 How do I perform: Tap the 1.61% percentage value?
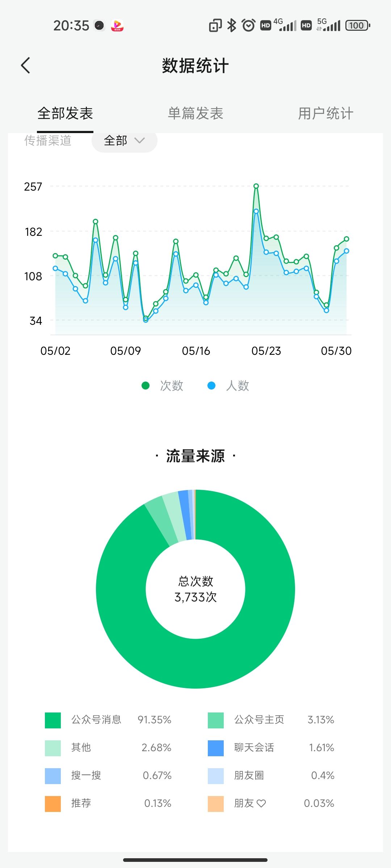(321, 748)
